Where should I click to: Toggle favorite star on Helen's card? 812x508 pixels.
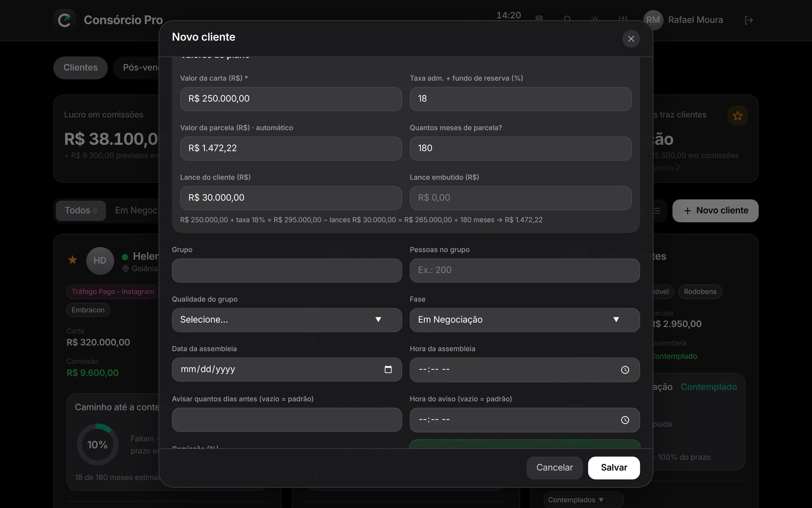click(73, 260)
